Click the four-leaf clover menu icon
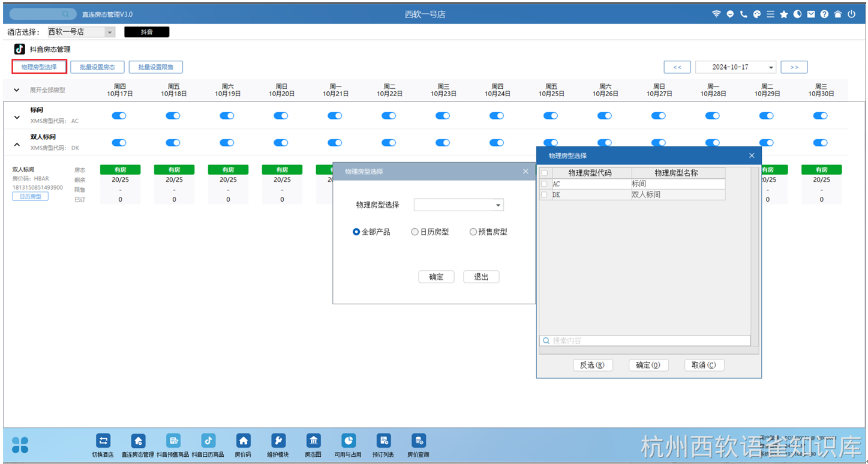The image size is (868, 464). 20,445
